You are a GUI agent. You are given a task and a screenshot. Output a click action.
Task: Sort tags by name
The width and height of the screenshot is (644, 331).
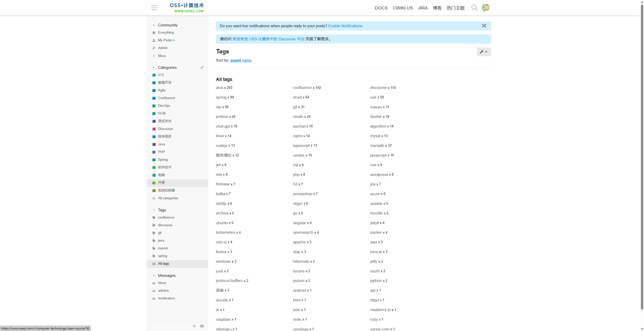(247, 60)
